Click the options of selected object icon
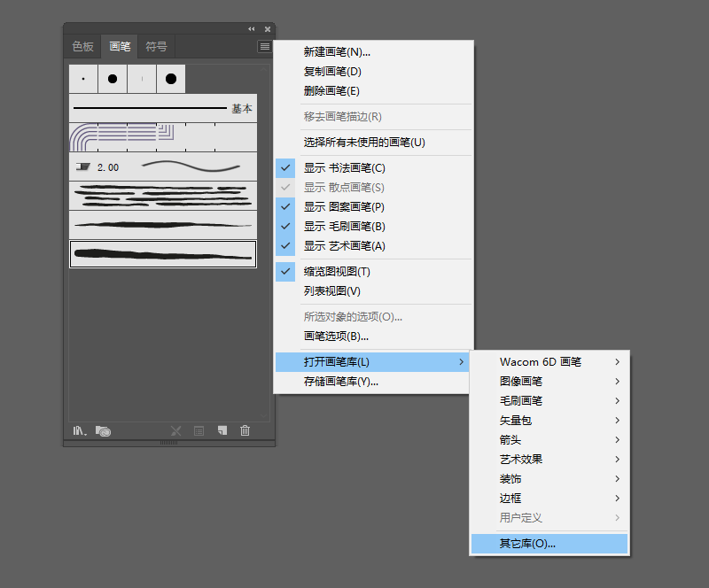Screen dimensions: 709x588 pos(199,430)
